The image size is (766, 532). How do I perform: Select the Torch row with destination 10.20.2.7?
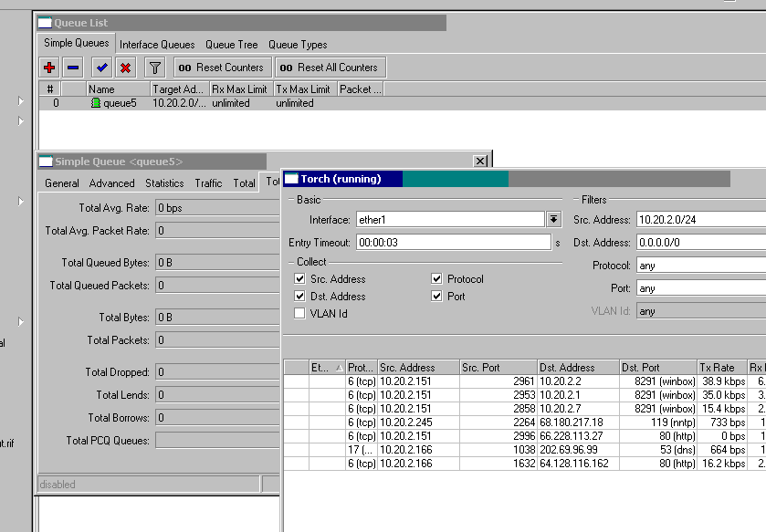point(525,409)
